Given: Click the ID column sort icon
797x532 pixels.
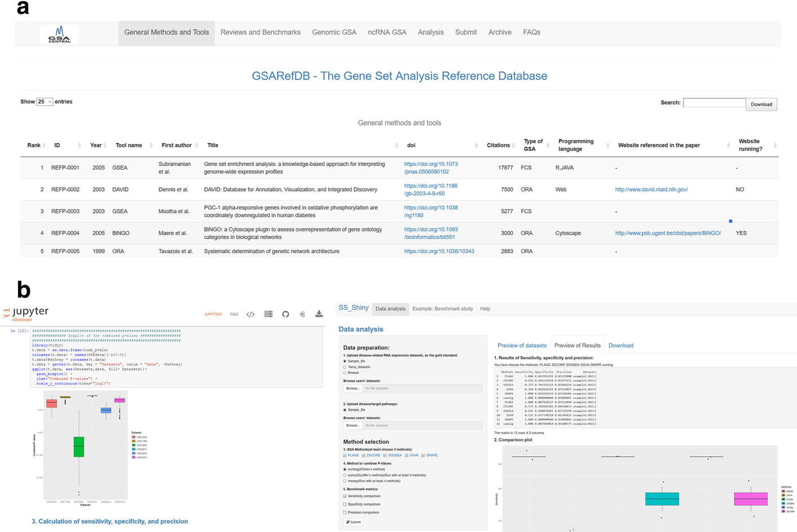Looking at the screenshot, I should coord(79,145).
